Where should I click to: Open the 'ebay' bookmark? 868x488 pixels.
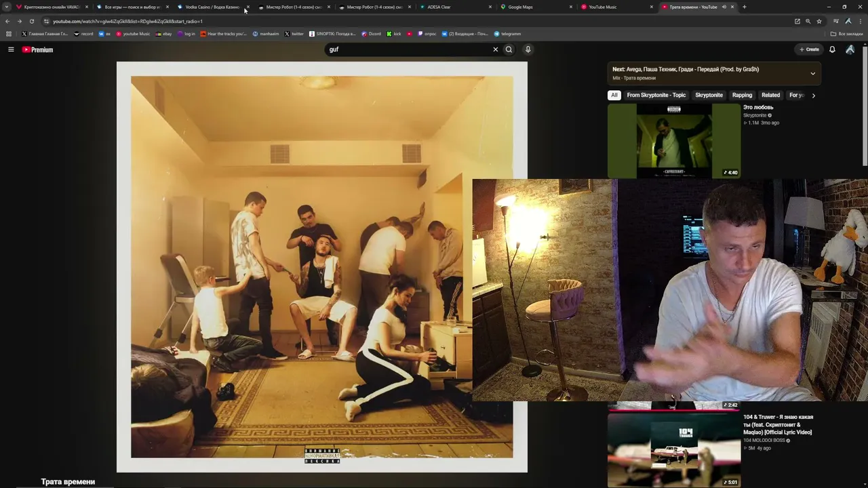(163, 34)
